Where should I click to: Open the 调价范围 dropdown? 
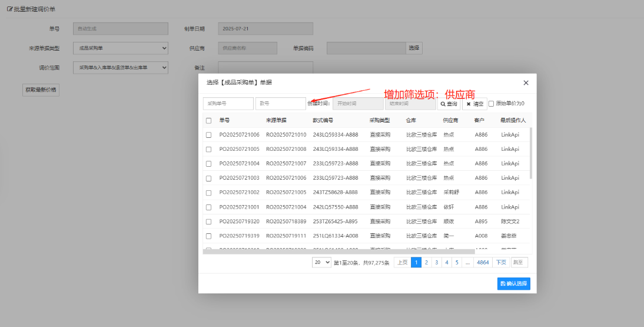120,68
